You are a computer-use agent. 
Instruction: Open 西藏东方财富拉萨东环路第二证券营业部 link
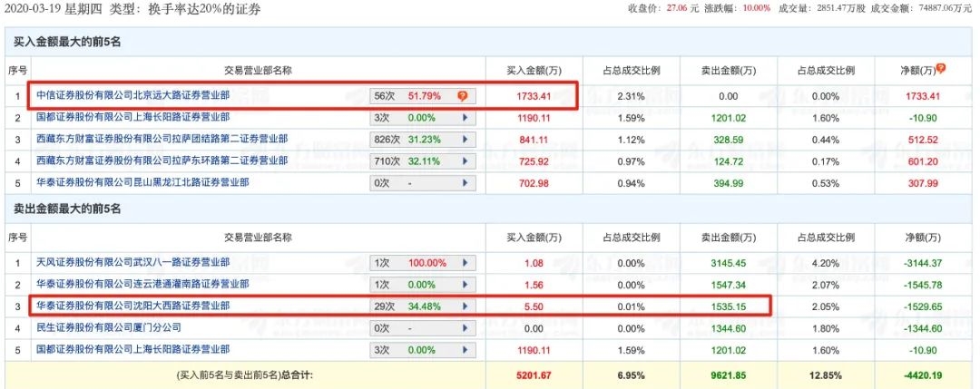(162, 160)
